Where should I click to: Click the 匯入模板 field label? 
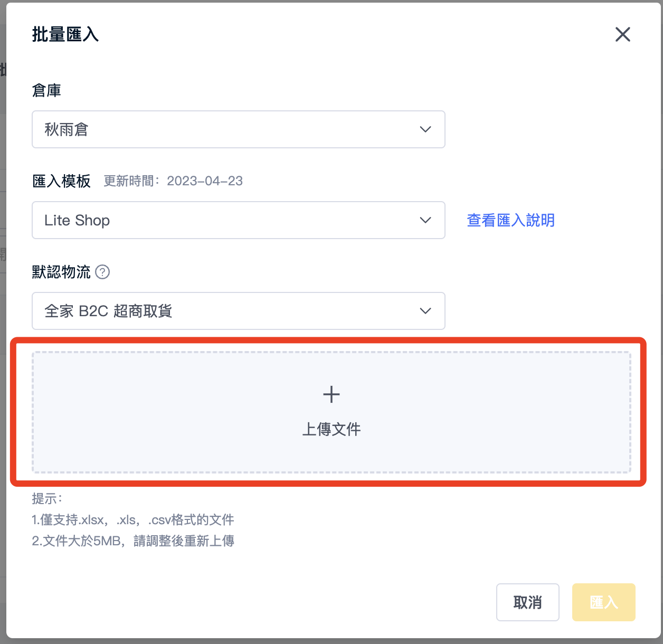61,181
